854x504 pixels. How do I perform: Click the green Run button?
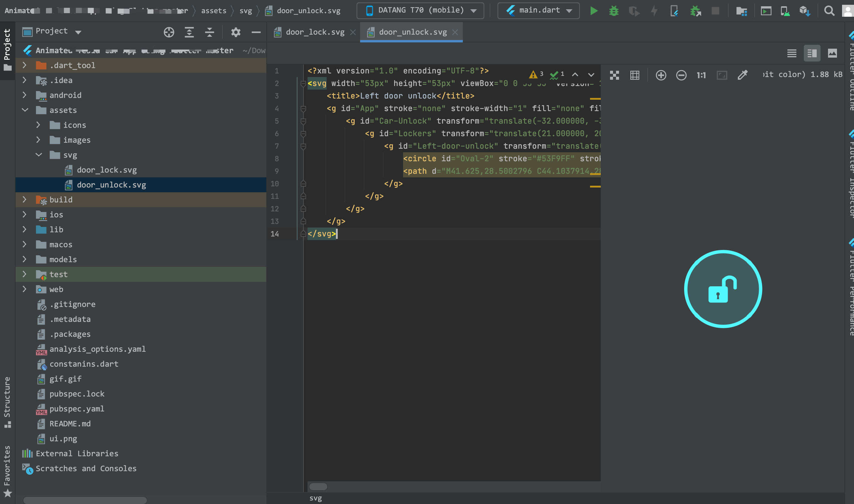coord(594,11)
